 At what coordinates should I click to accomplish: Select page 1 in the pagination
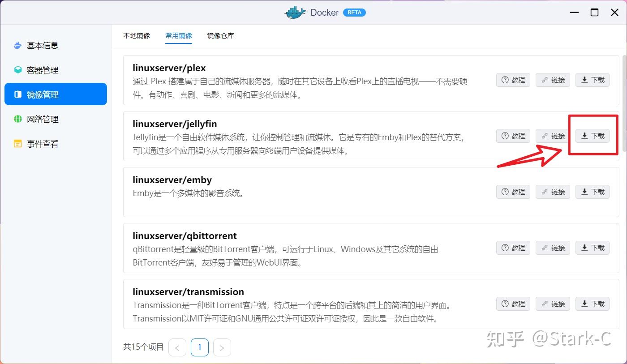(200, 347)
